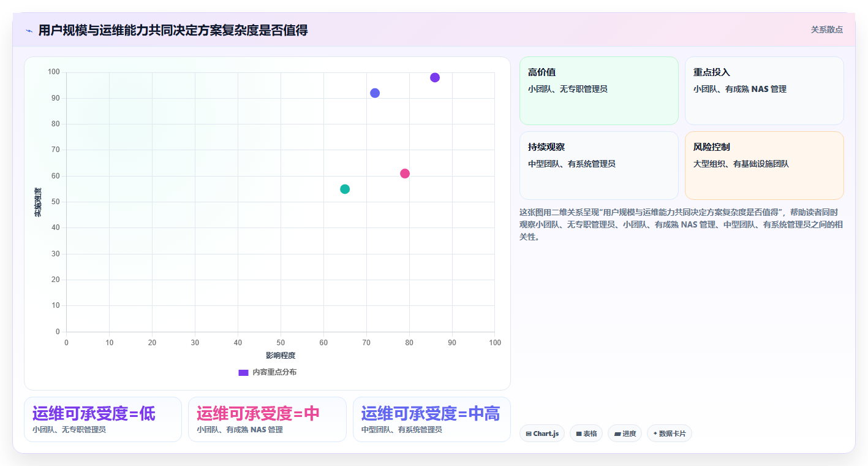Select the 运维可承受度=低 stat card
The image size is (868, 466).
(x=103, y=419)
